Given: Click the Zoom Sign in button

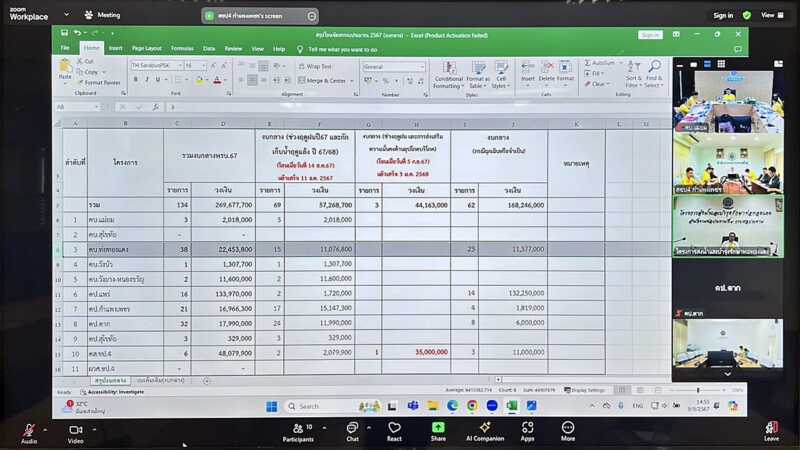Looking at the screenshot, I should click(722, 15).
